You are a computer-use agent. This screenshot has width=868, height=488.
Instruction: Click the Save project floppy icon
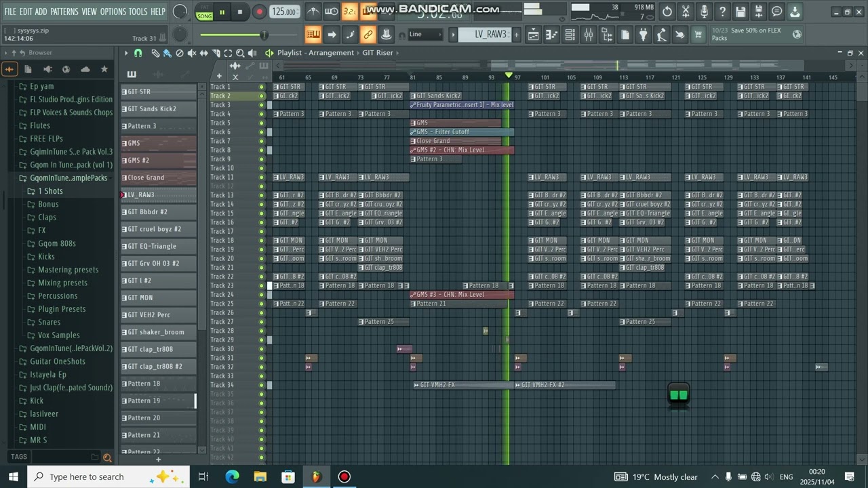741,12
